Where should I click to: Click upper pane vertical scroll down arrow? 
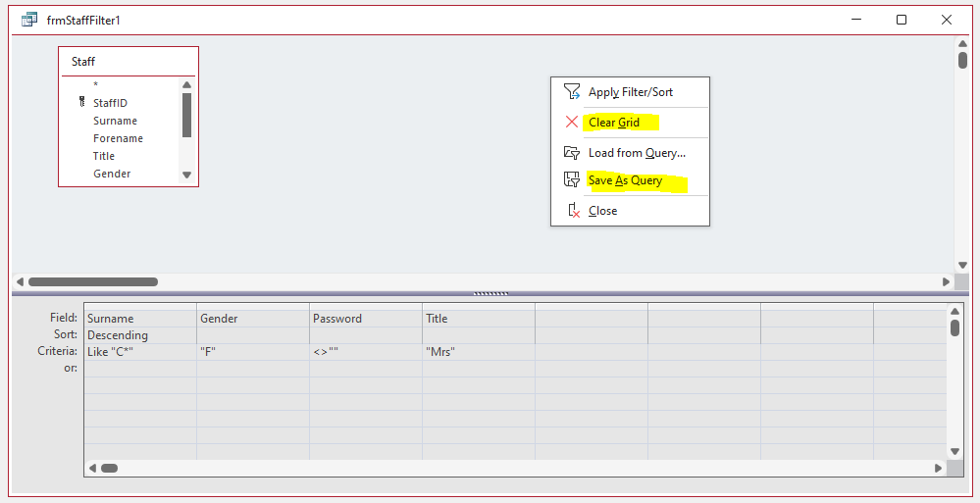point(962,265)
